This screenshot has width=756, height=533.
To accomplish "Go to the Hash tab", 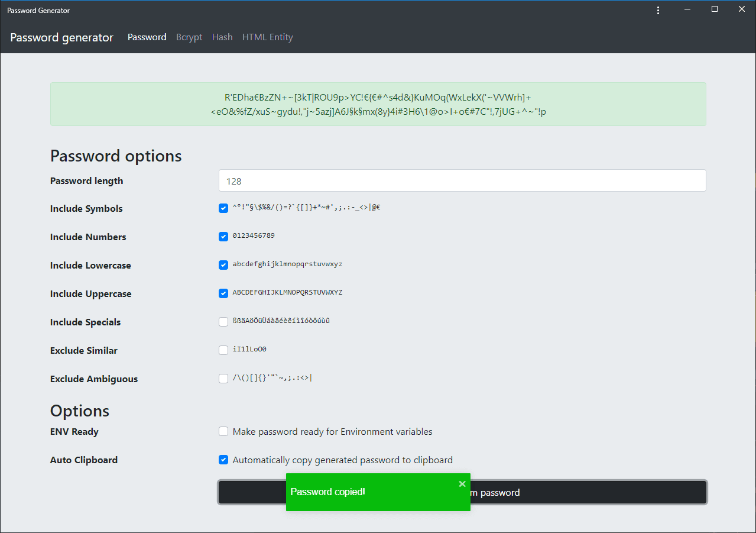I will pyautogui.click(x=222, y=37).
